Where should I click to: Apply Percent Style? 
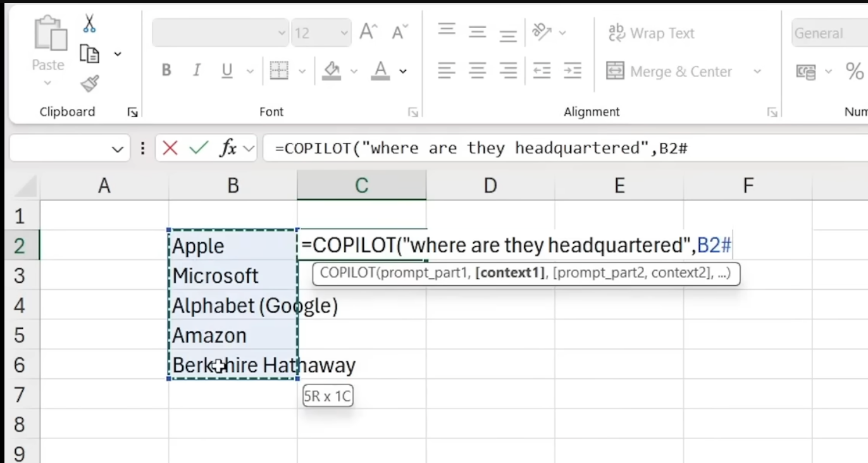tap(855, 71)
